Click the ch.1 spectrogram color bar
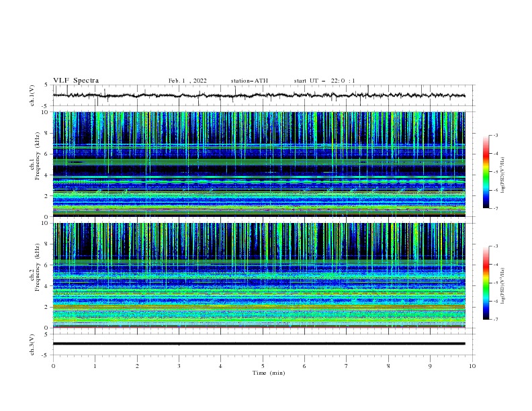This screenshot has height=411, width=532. pyautogui.click(x=486, y=172)
